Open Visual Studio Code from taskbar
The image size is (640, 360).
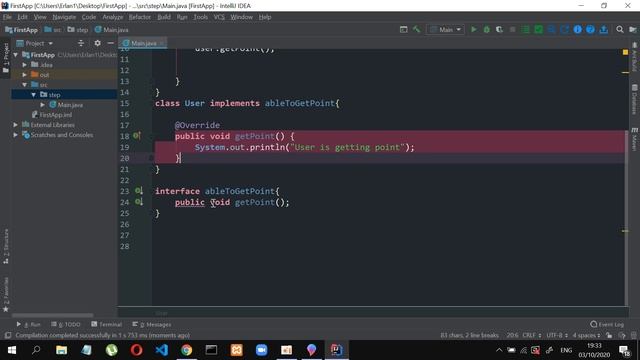click(x=162, y=350)
